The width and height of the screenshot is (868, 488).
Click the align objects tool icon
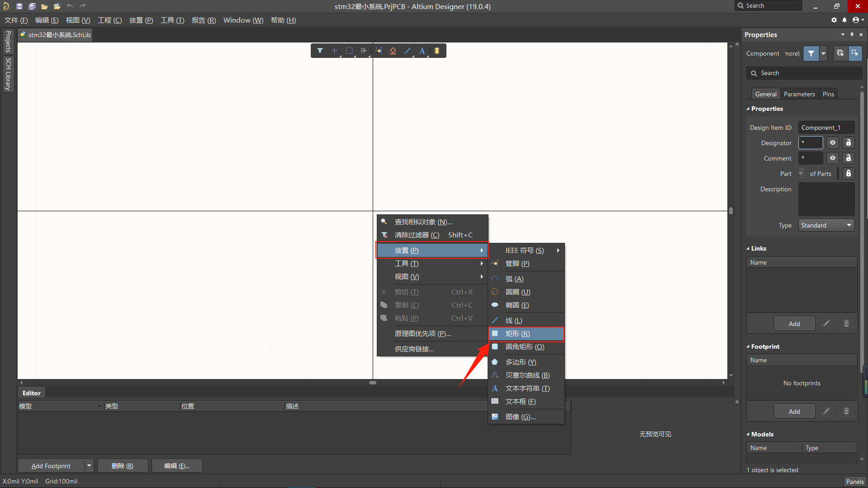click(364, 51)
